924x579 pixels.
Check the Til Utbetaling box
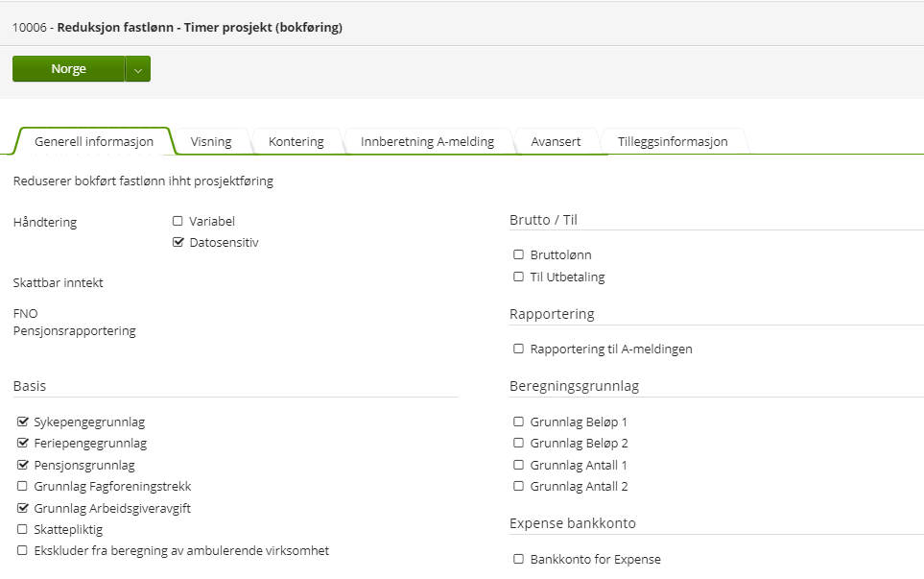click(x=519, y=277)
